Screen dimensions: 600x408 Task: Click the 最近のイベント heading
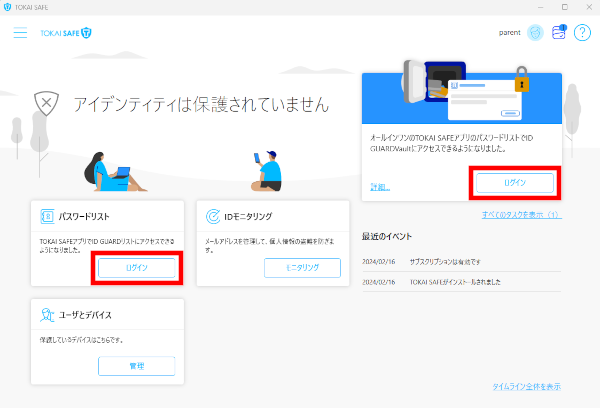(386, 237)
